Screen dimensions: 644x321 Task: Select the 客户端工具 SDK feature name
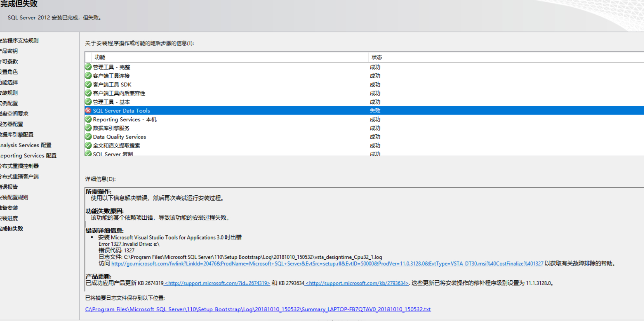click(x=112, y=85)
